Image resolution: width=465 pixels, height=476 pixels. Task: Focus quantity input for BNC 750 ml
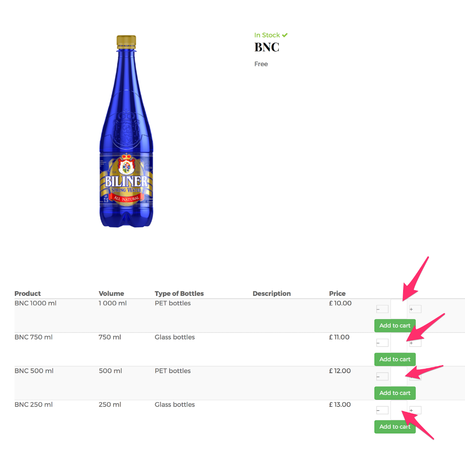tap(399, 343)
